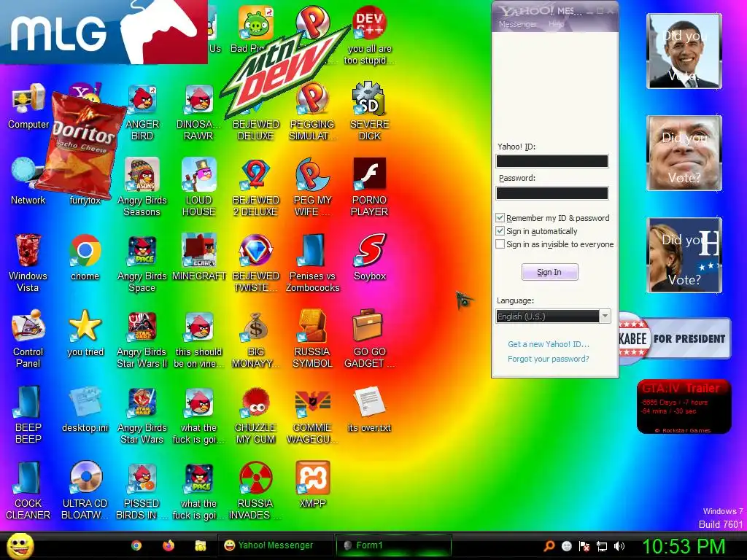Launch the BEJEWED 2 DELUXE shortcut
Screen dimensions: 747x560
click(256, 187)
